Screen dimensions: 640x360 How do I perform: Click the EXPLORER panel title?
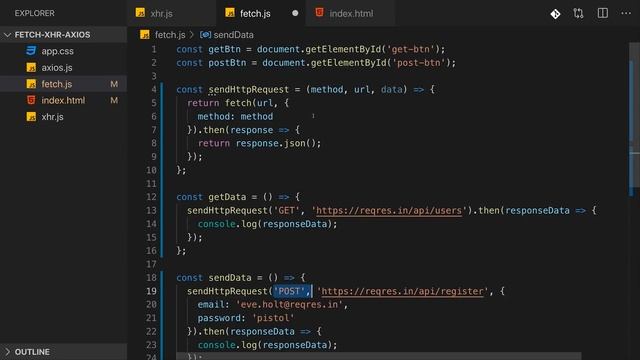(35, 13)
